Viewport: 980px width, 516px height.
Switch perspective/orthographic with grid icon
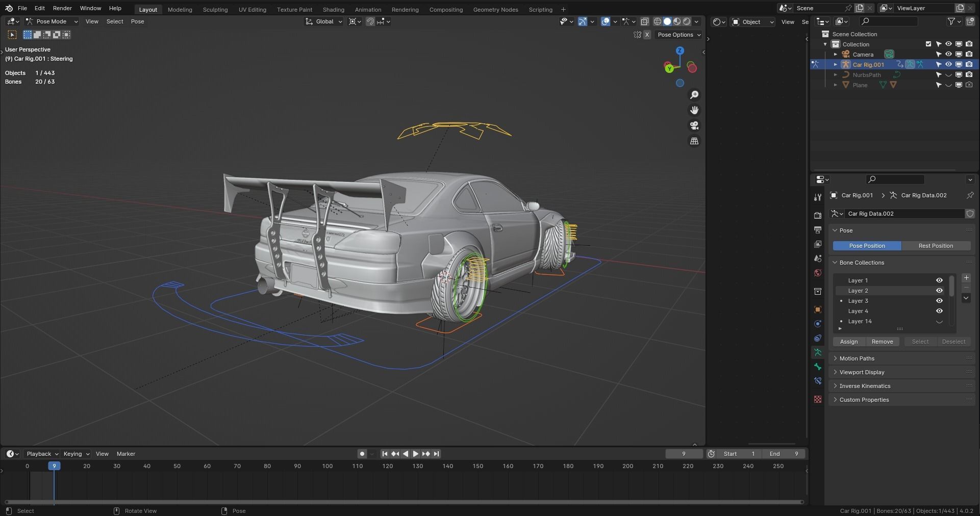pyautogui.click(x=694, y=141)
